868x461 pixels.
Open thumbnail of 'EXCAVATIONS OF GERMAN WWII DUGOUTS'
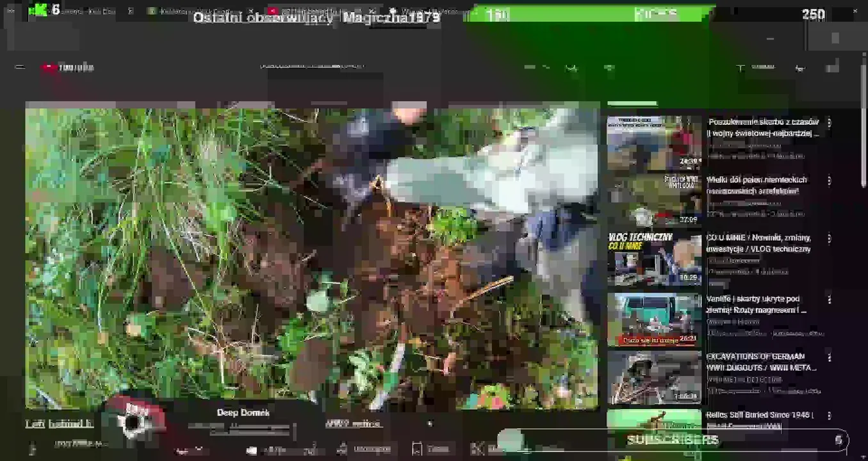tap(654, 377)
